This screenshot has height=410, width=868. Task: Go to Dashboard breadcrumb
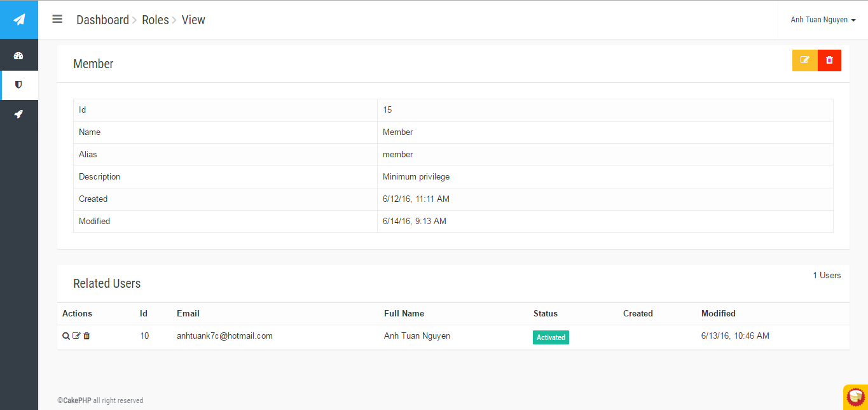[x=102, y=20]
